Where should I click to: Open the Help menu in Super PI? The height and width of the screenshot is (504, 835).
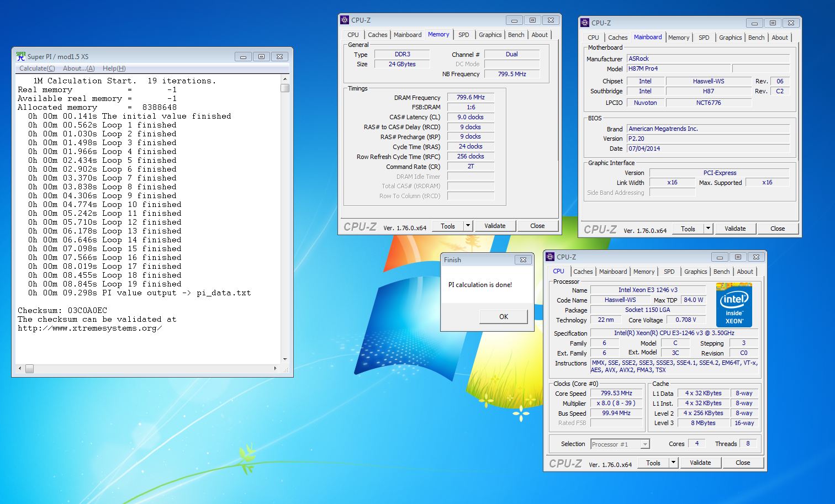[114, 68]
